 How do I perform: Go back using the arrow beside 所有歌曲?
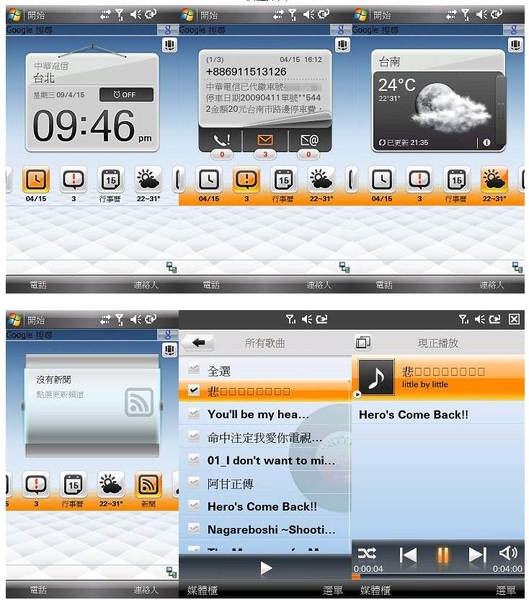pyautogui.click(x=198, y=343)
